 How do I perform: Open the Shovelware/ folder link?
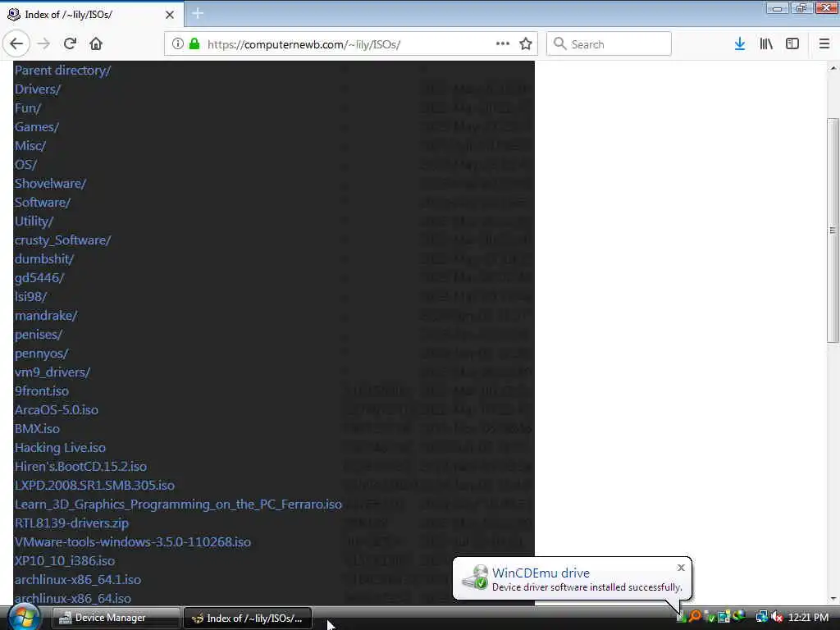pos(50,183)
